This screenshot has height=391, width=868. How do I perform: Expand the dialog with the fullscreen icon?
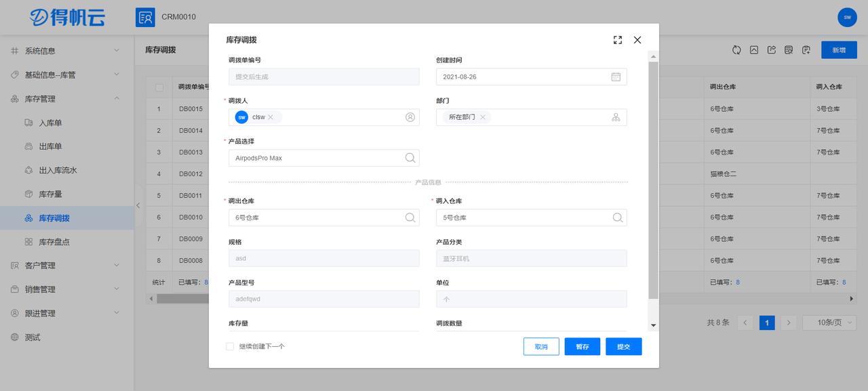pyautogui.click(x=617, y=40)
